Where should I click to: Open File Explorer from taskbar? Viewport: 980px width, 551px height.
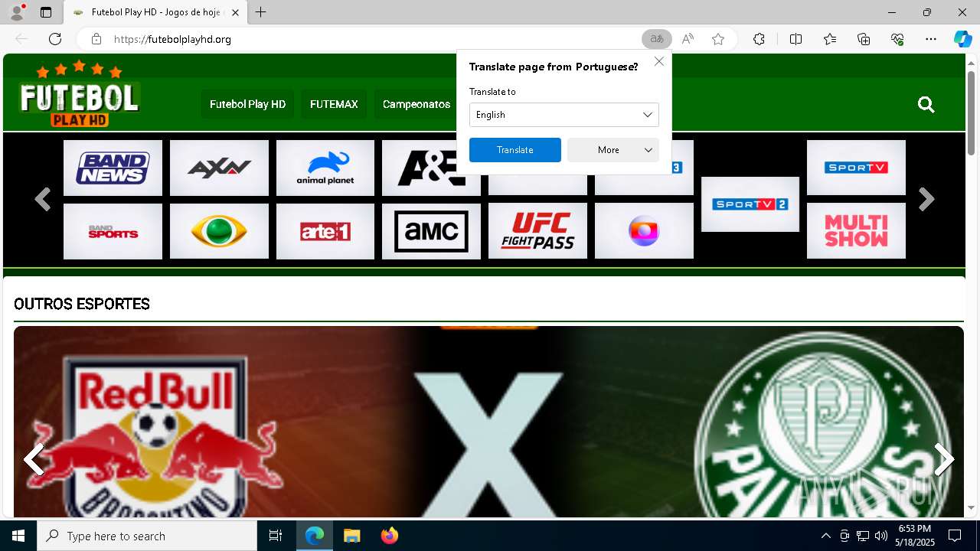tap(351, 536)
